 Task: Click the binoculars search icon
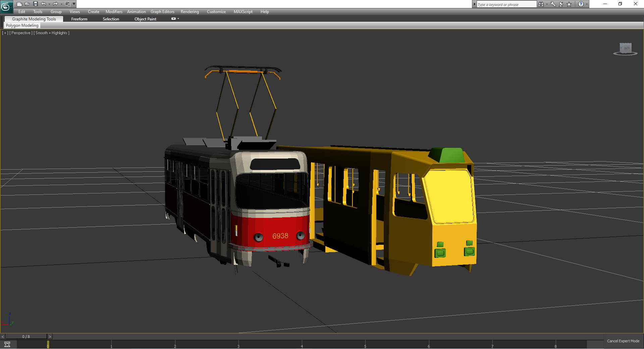click(541, 4)
